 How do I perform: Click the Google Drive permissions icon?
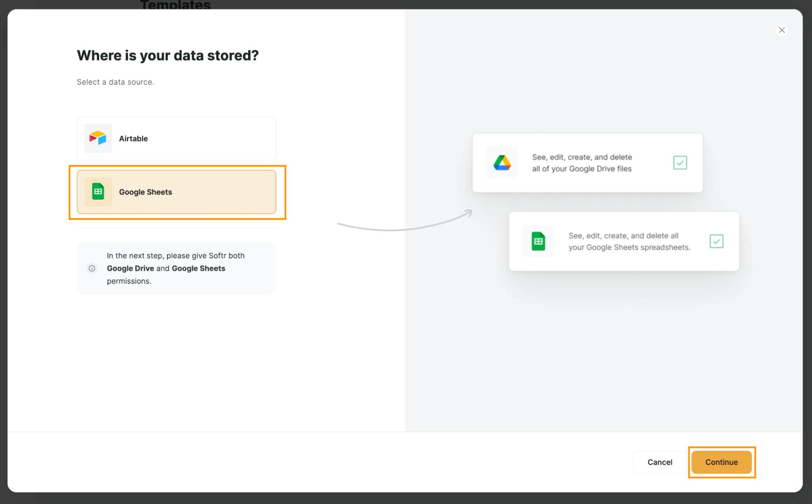tap(501, 162)
